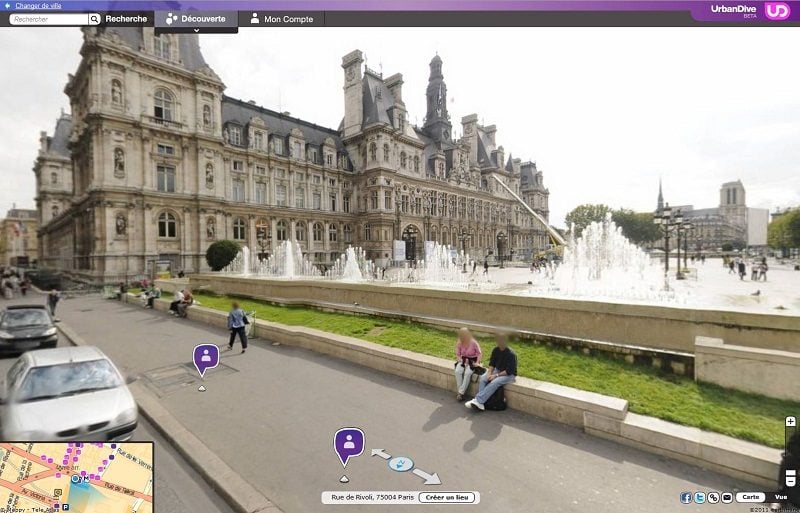Click the Changer de ville link

tap(38, 5)
